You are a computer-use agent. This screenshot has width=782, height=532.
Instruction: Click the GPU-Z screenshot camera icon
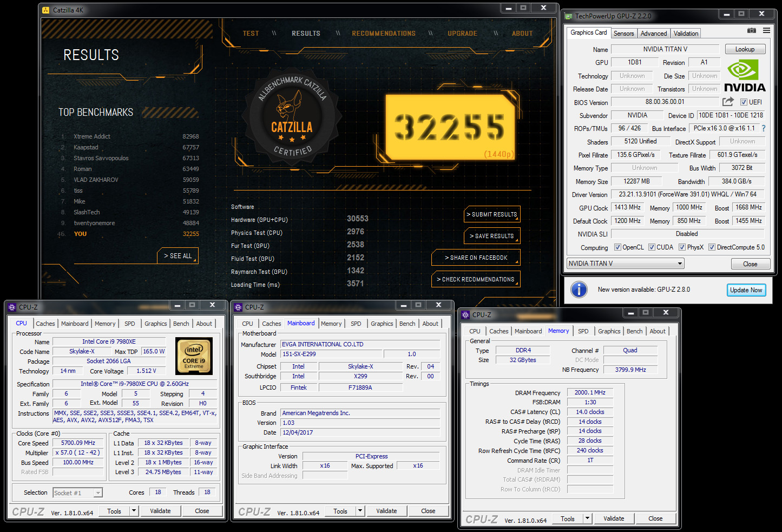(x=752, y=31)
